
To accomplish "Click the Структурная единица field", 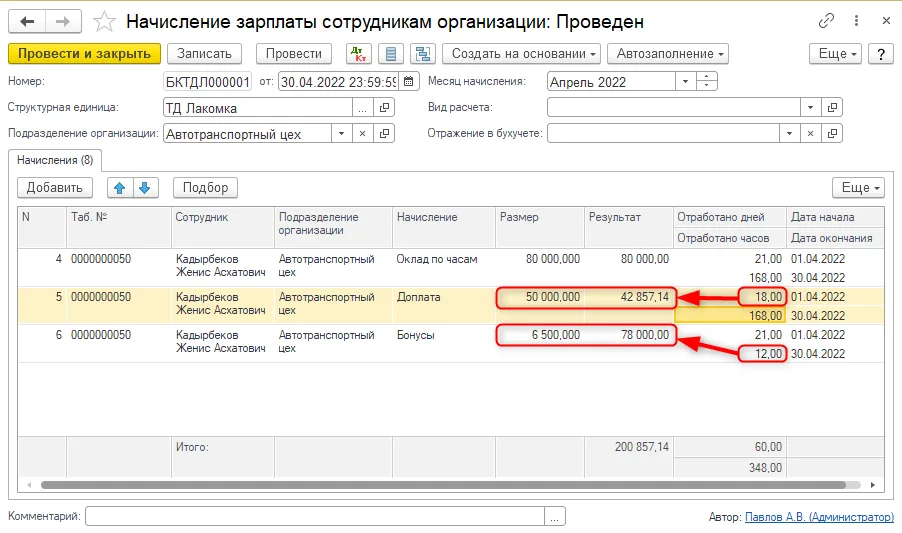I will [258, 107].
